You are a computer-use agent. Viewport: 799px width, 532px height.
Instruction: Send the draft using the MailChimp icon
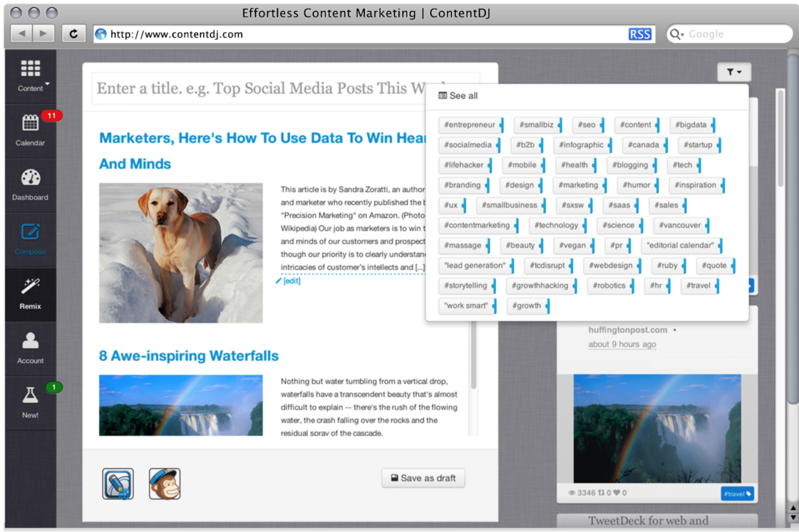coord(165,483)
